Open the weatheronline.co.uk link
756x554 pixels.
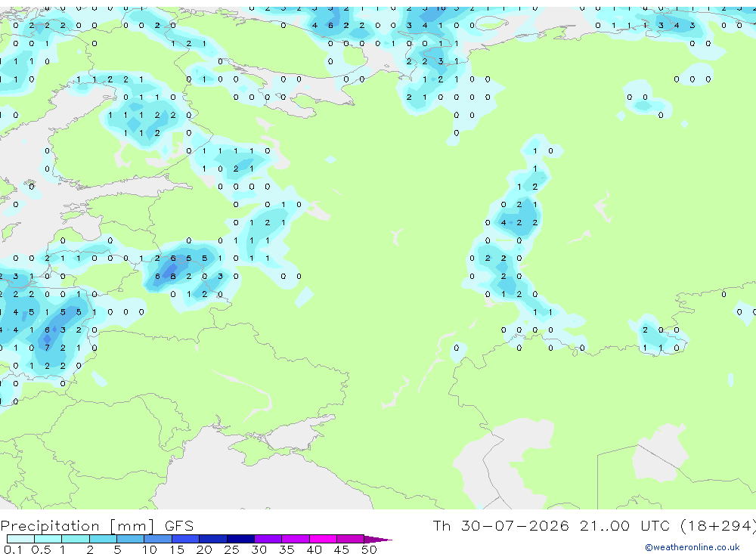click(x=692, y=547)
